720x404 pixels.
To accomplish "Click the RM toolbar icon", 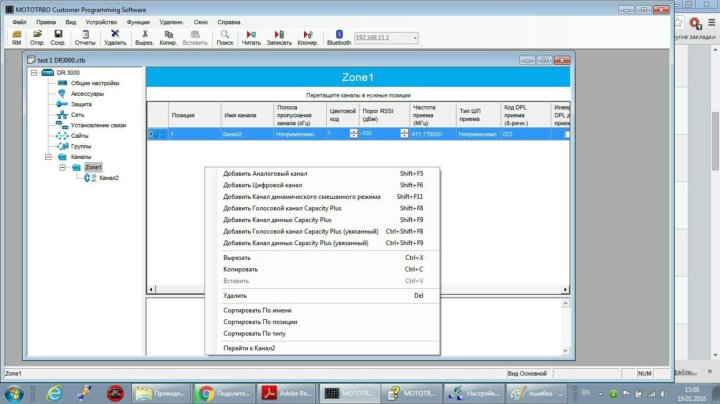I will (17, 37).
